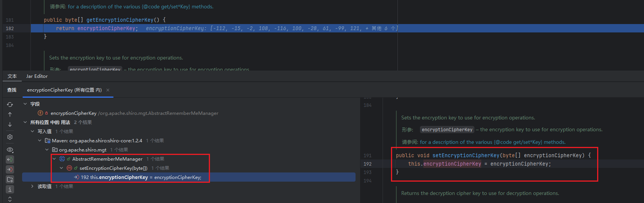Go to next occurrence with down arrow
Viewport: 644px width, 203px height.
pyautogui.click(x=10, y=124)
